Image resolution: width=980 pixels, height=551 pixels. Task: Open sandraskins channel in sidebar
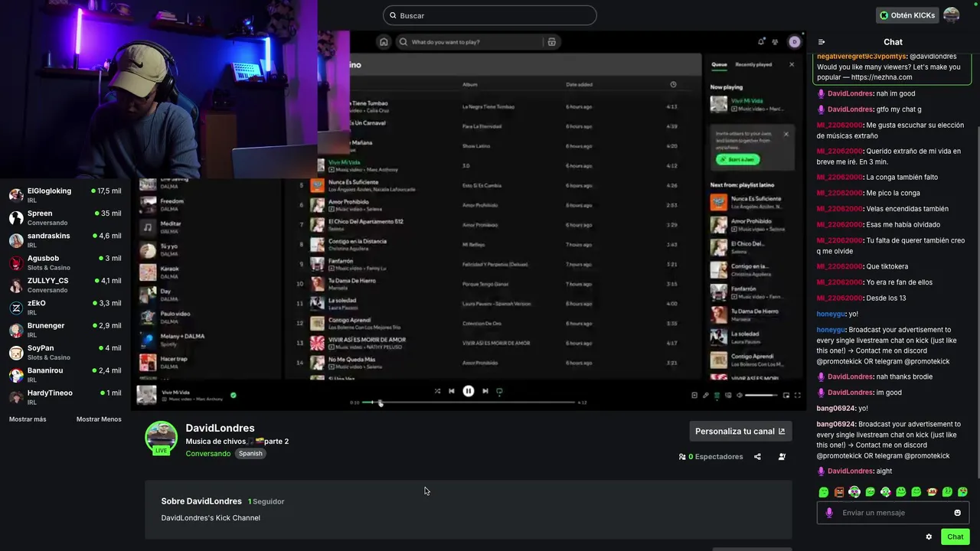[x=65, y=240]
